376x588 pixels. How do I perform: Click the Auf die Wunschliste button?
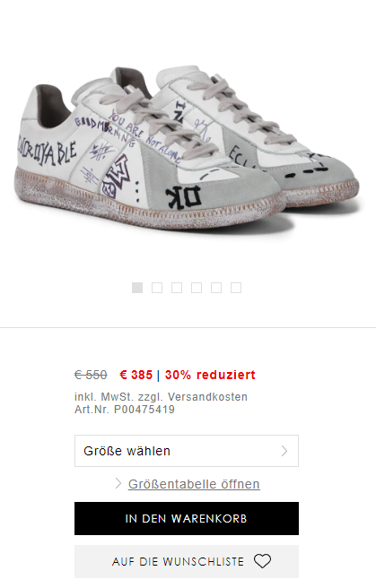coord(187,561)
